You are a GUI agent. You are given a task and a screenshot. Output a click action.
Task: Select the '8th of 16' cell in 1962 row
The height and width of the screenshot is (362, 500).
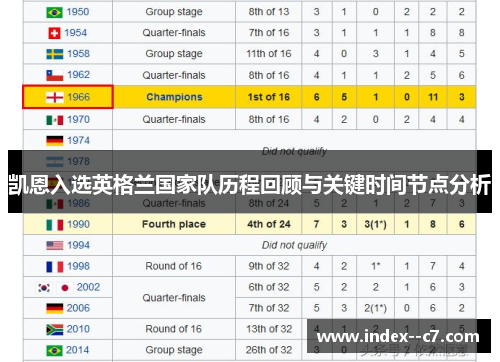point(268,75)
